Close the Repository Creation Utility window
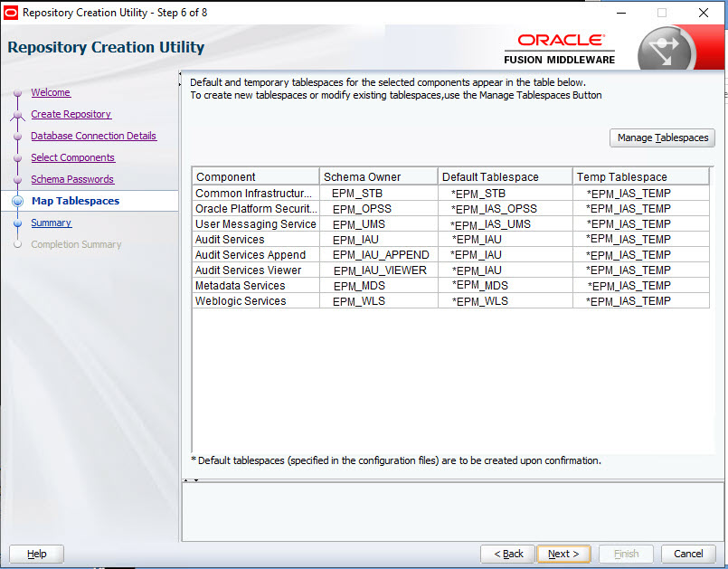Screen dimensions: 728x569 click(x=704, y=13)
